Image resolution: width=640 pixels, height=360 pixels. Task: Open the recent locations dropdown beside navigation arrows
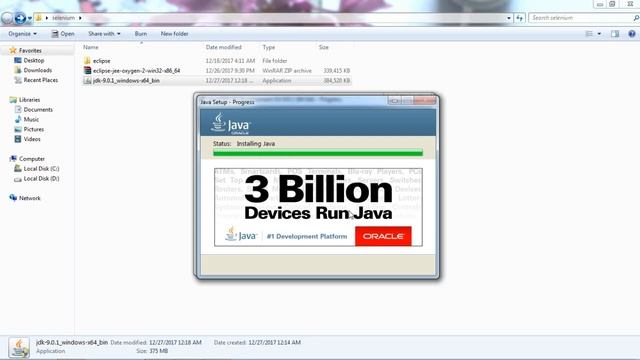(30, 18)
